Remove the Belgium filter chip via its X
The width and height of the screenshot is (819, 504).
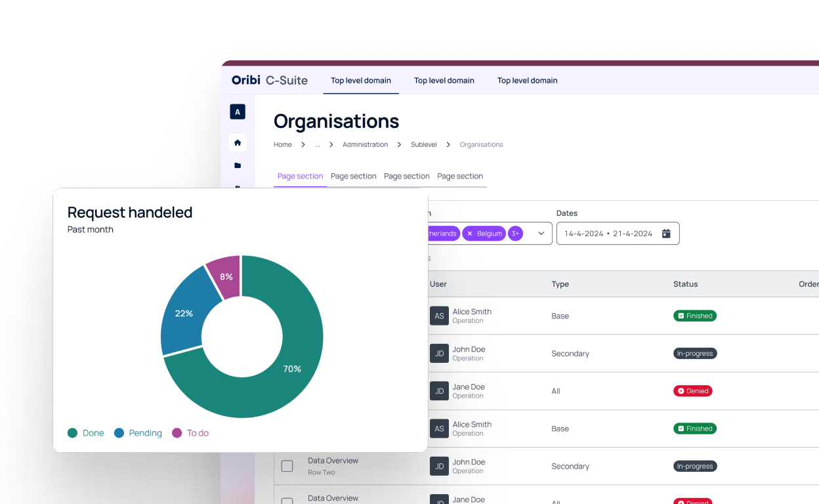point(470,234)
